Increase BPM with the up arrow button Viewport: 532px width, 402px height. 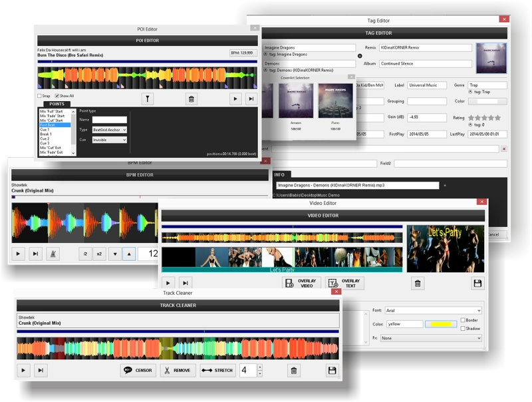pyautogui.click(x=129, y=254)
